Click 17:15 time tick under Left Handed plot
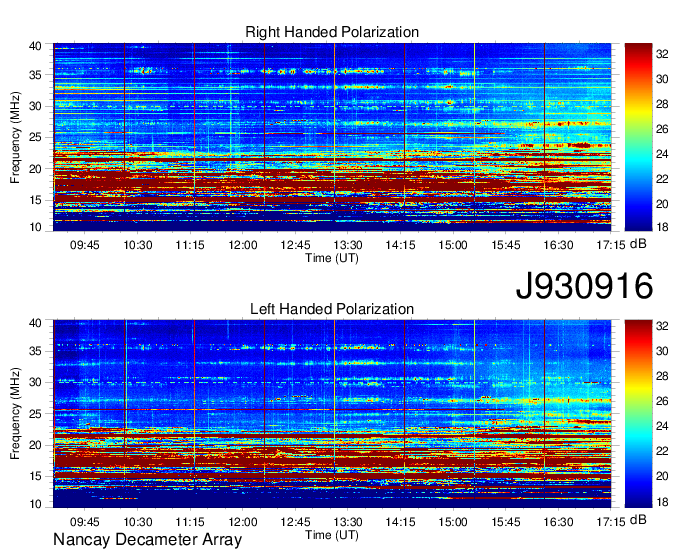Image resolution: width=680 pixels, height=552 pixels. tap(611, 522)
